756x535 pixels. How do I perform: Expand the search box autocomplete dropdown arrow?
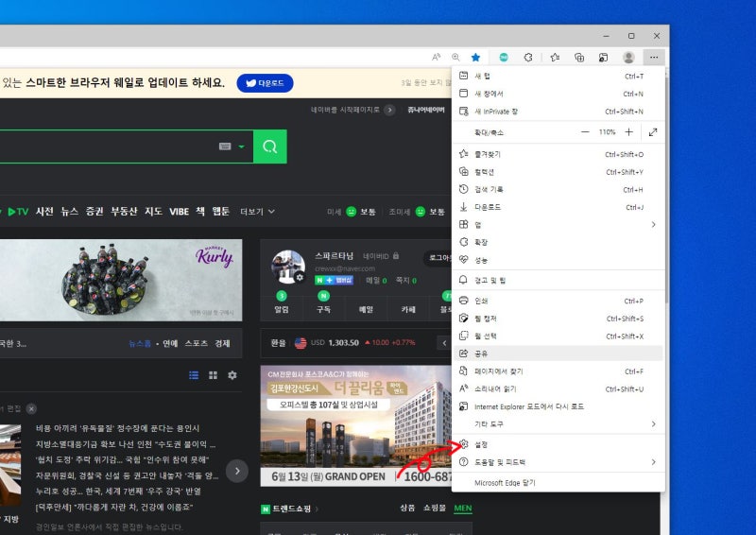tap(242, 147)
